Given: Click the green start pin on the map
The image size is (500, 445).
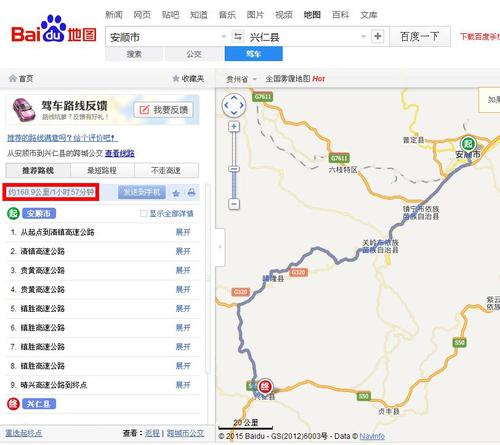Looking at the screenshot, I should 468,145.
